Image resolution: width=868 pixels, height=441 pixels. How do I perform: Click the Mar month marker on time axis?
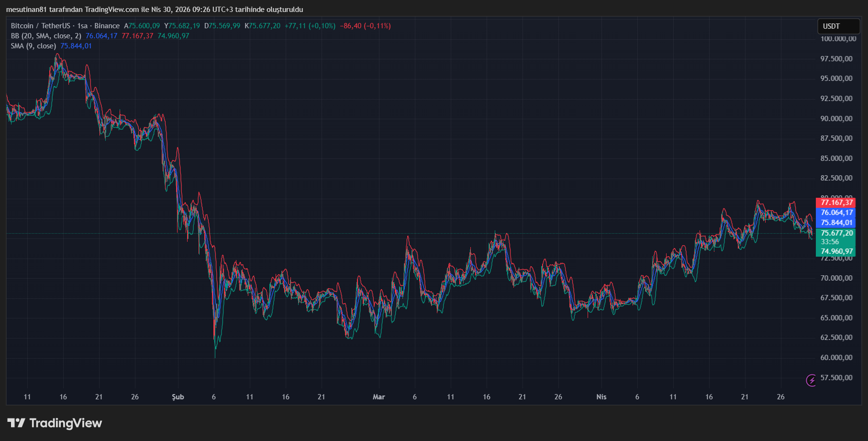pyautogui.click(x=378, y=397)
